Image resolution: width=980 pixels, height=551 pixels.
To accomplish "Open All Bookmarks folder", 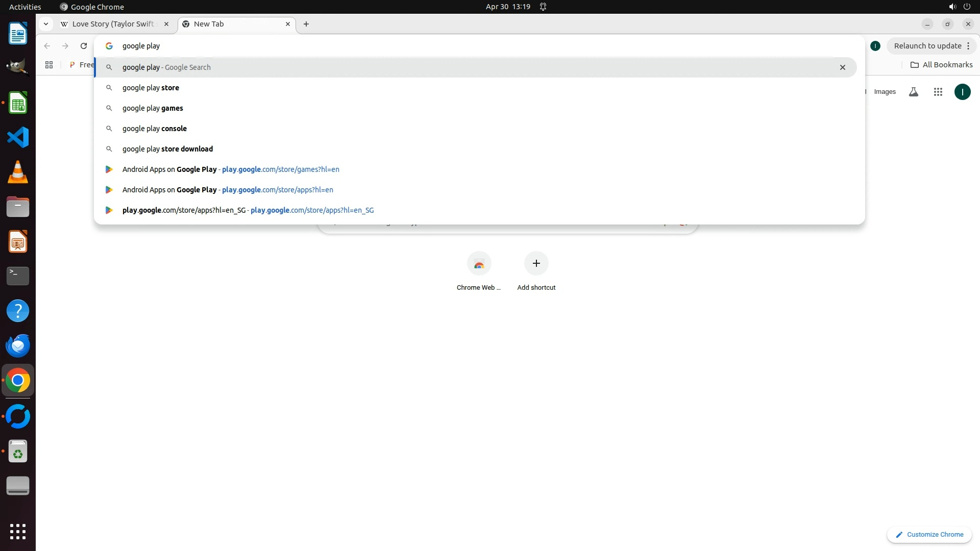I will [x=941, y=65].
